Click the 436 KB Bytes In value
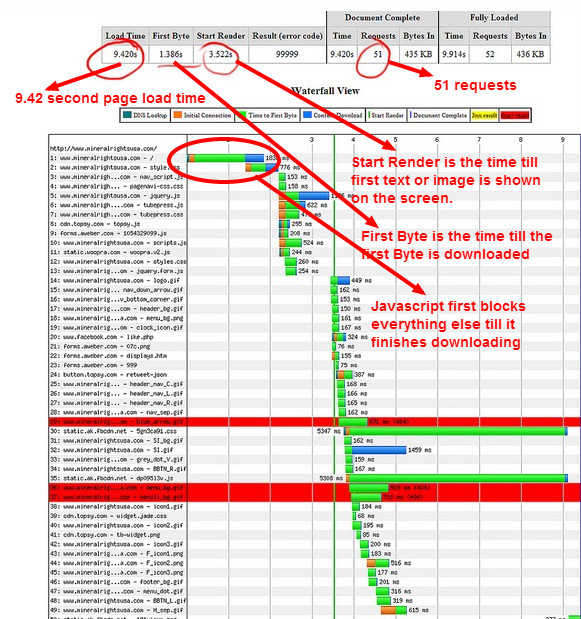This screenshot has height=619, width=581. click(530, 54)
